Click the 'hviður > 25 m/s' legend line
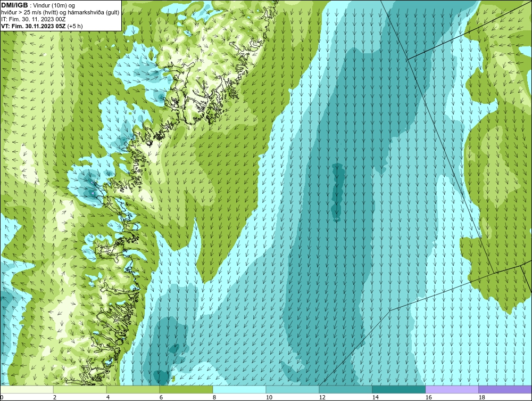The height and width of the screenshot is (401, 532). coord(60,13)
